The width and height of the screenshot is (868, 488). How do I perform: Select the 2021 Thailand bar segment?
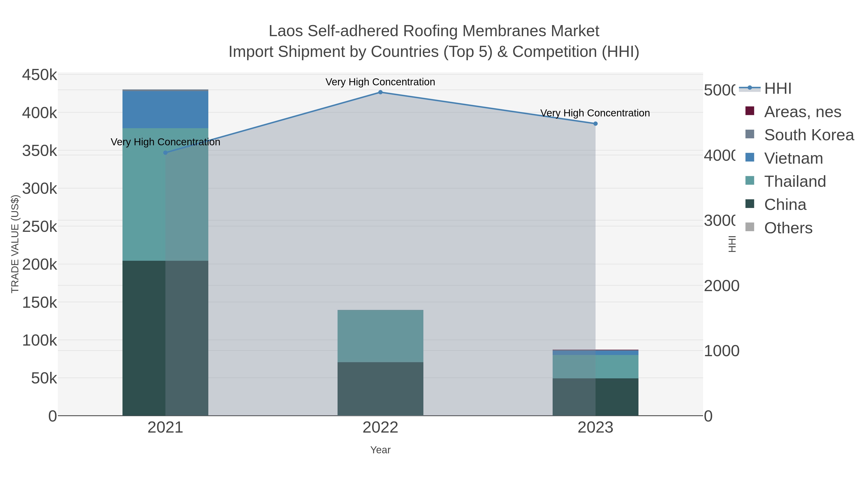click(x=165, y=194)
